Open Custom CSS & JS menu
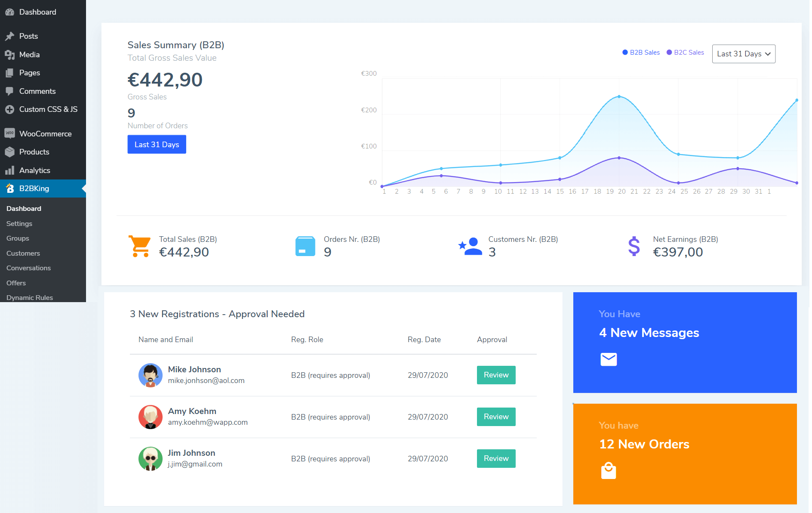 pos(48,109)
